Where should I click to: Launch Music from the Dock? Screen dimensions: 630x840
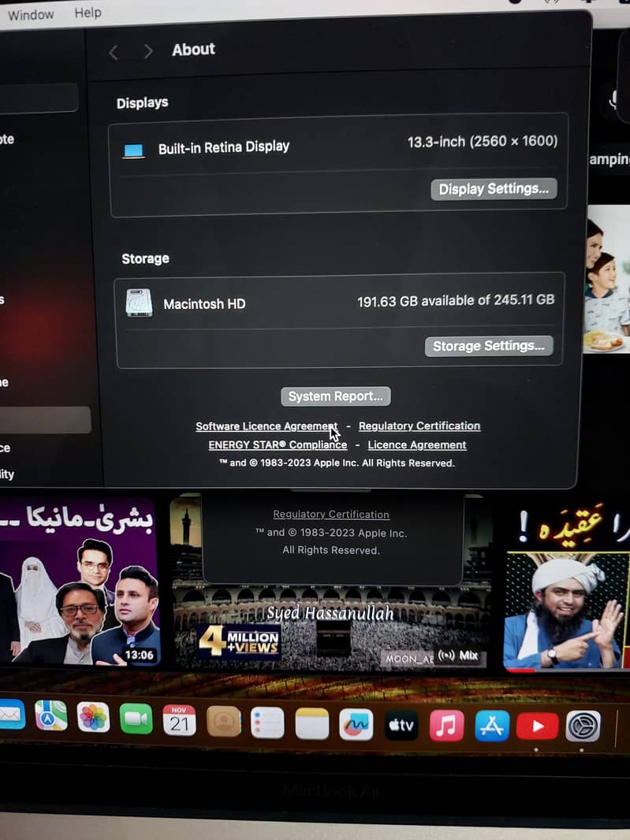point(446,726)
